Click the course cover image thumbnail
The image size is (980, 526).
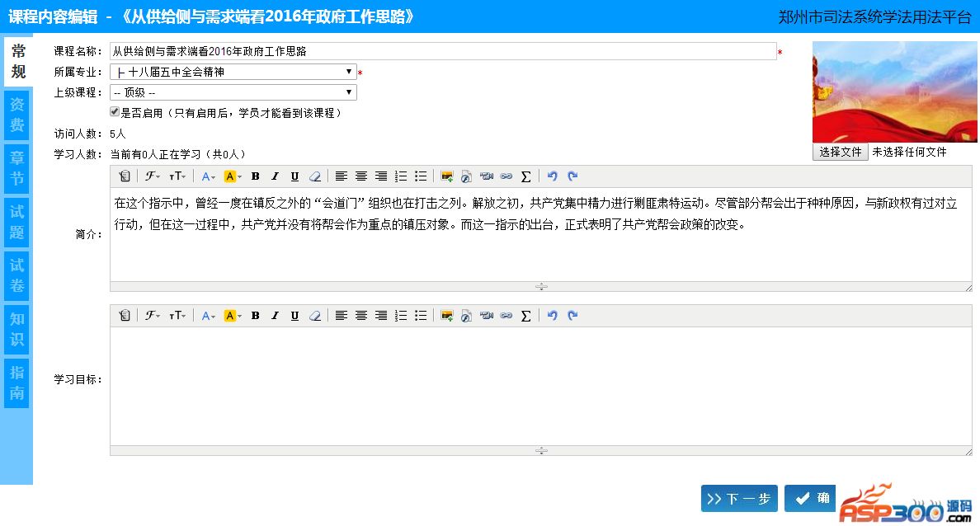pyautogui.click(x=894, y=92)
